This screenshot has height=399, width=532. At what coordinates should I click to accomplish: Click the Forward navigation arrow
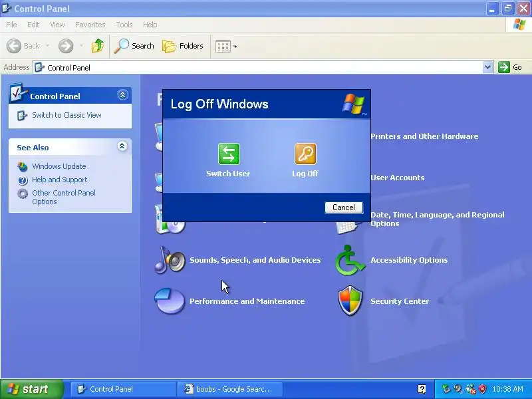[66, 46]
